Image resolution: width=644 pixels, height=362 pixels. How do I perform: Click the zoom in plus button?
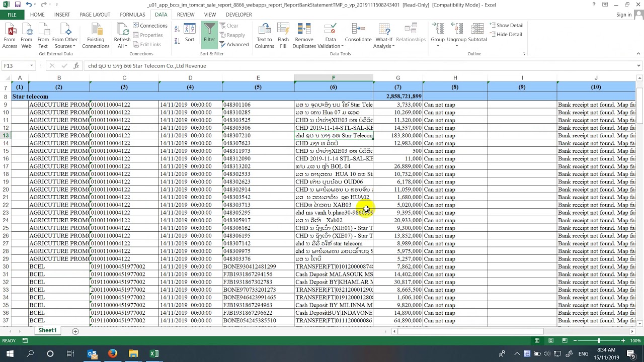(623, 341)
